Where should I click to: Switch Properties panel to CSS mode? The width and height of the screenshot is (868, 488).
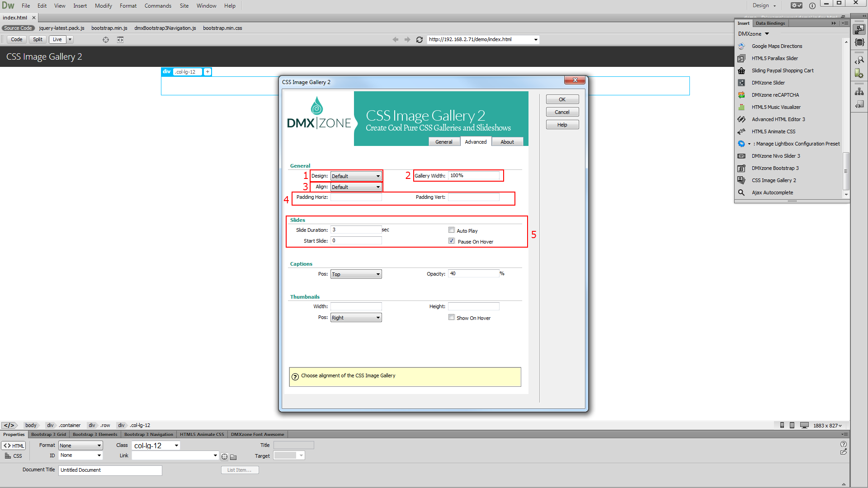(14, 456)
